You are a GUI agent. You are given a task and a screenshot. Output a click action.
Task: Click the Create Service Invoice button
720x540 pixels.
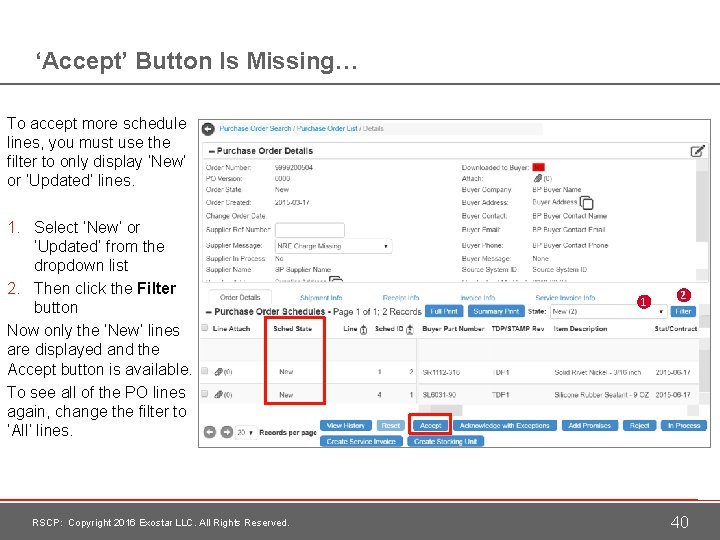coord(361,441)
